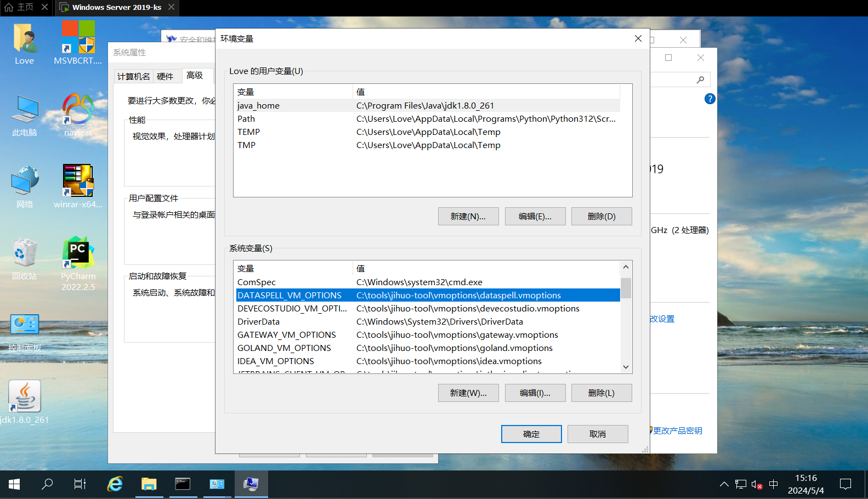Screen dimensions: 868x499
Task: Click the 取消 button
Action: [598, 434]
